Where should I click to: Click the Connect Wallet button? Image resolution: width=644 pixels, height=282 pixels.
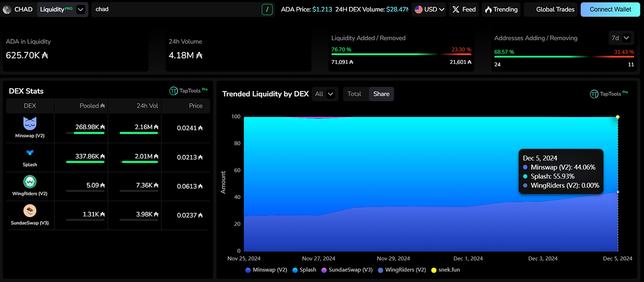[x=610, y=9]
